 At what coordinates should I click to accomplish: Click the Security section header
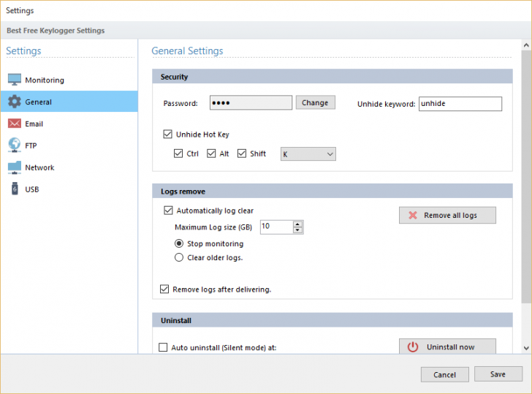point(332,77)
